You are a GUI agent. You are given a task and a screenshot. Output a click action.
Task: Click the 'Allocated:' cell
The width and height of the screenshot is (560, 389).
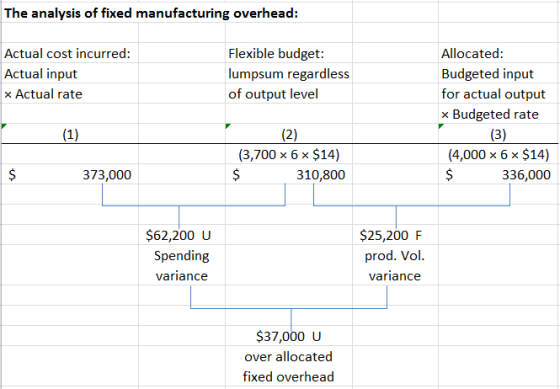(x=472, y=54)
